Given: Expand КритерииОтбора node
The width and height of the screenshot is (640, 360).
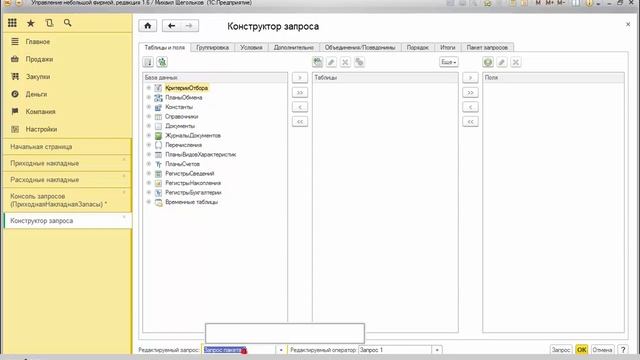Looking at the screenshot, I should [x=149, y=88].
